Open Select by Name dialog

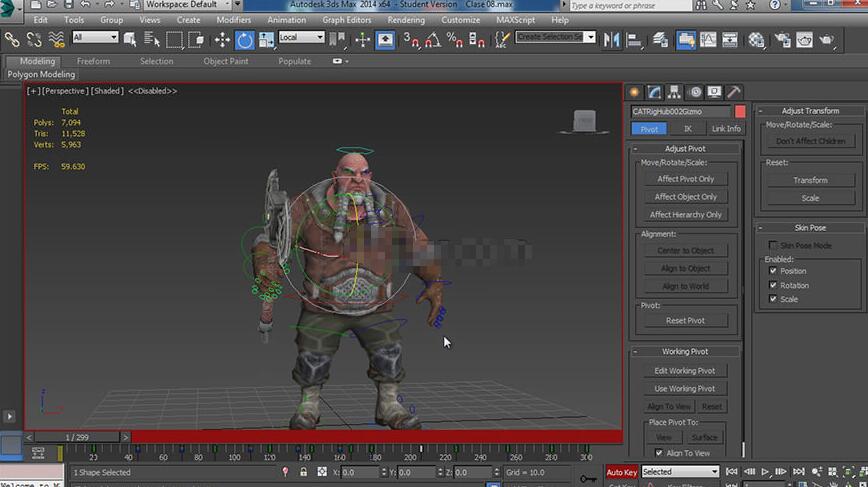point(152,39)
